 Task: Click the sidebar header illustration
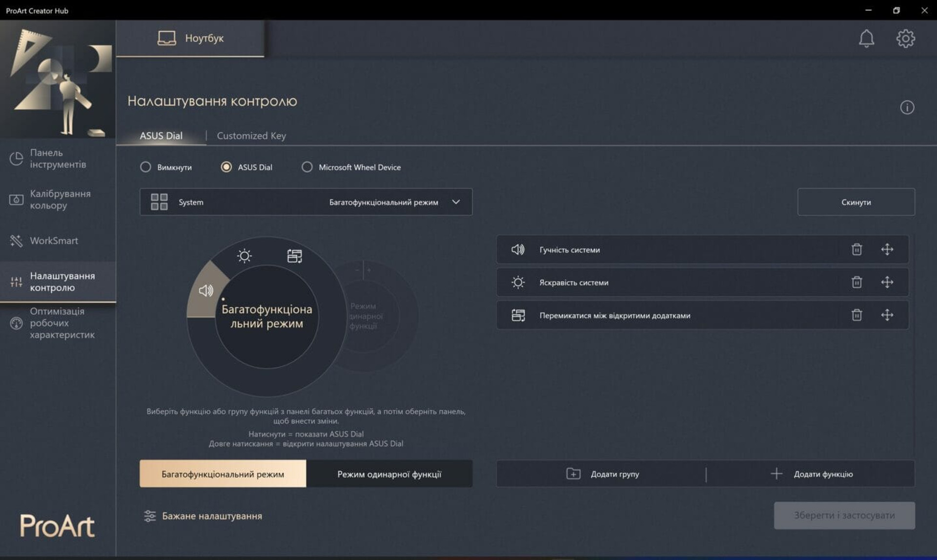[x=58, y=79]
